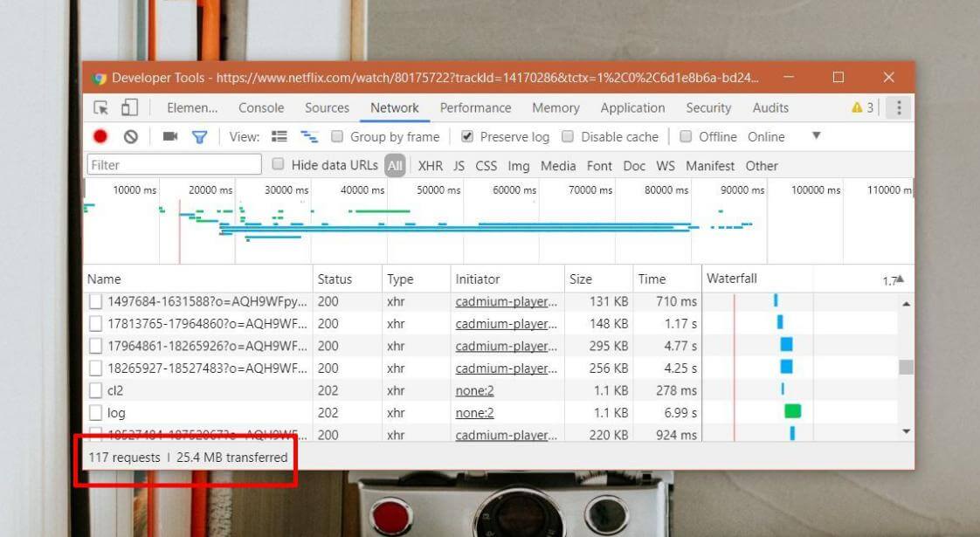
Task: Switch to large request rows view
Action: tap(280, 136)
